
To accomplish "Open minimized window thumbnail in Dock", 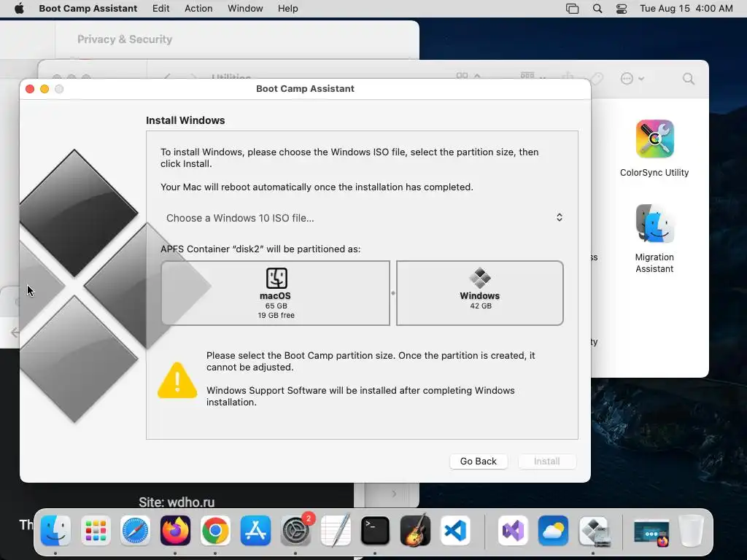I will 651,532.
